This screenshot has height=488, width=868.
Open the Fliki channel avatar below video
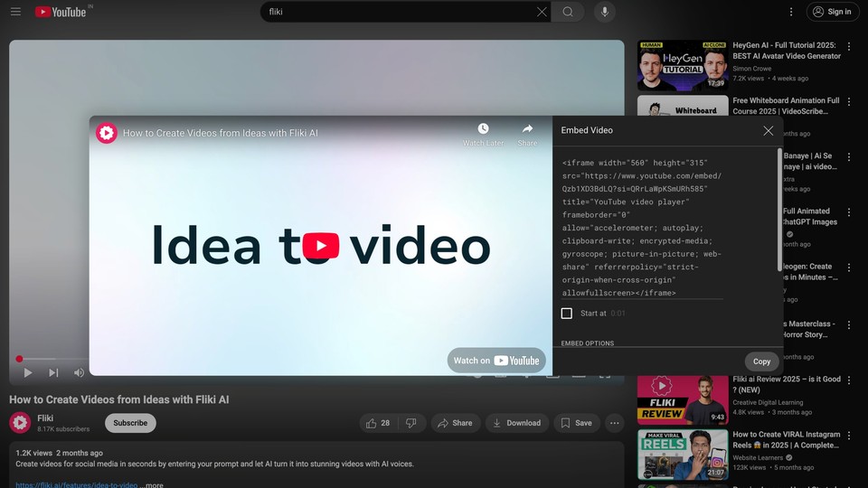(20, 423)
